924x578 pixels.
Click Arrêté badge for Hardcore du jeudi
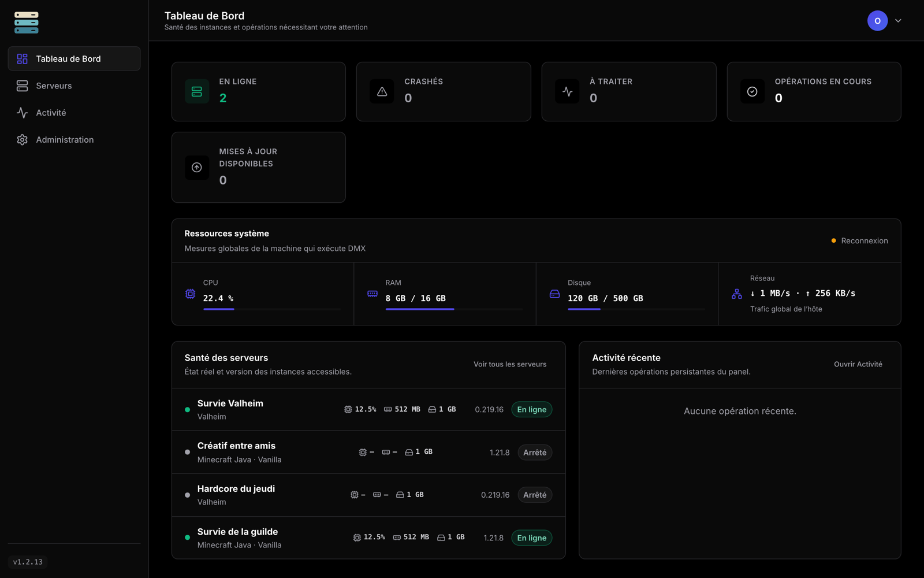[535, 495]
